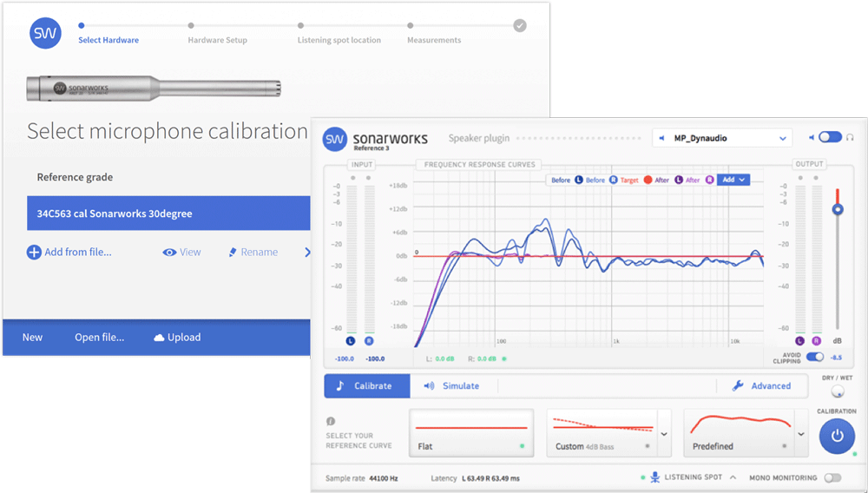Click the speaker icon beside Simulate
Viewport: 868px width, 493px height.
(429, 385)
